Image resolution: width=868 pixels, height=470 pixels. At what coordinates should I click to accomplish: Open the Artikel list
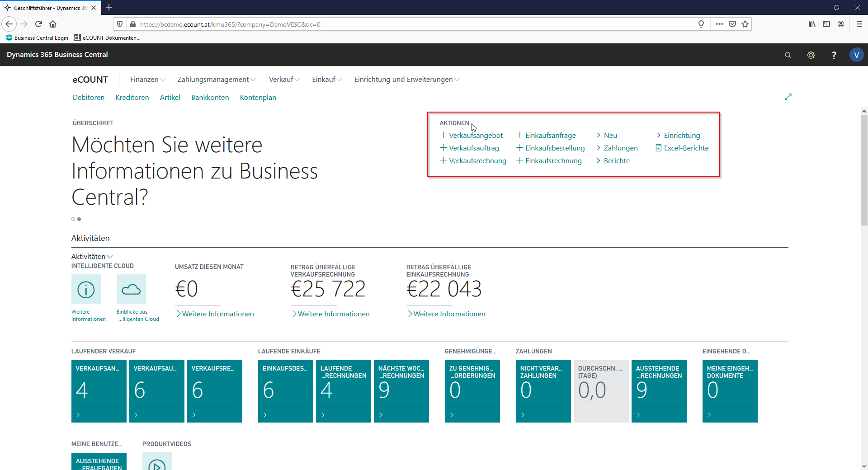(170, 98)
